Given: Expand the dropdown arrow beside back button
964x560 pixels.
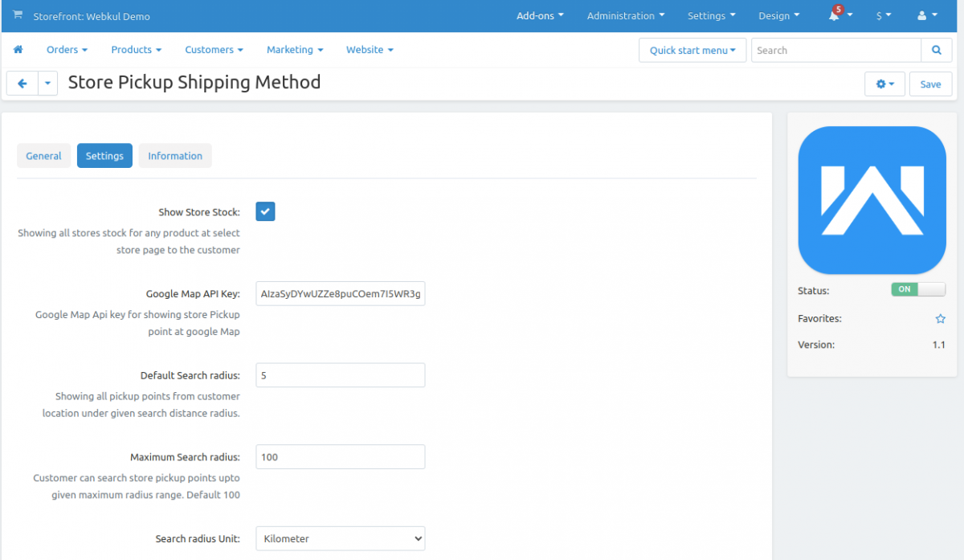Looking at the screenshot, I should point(48,84).
